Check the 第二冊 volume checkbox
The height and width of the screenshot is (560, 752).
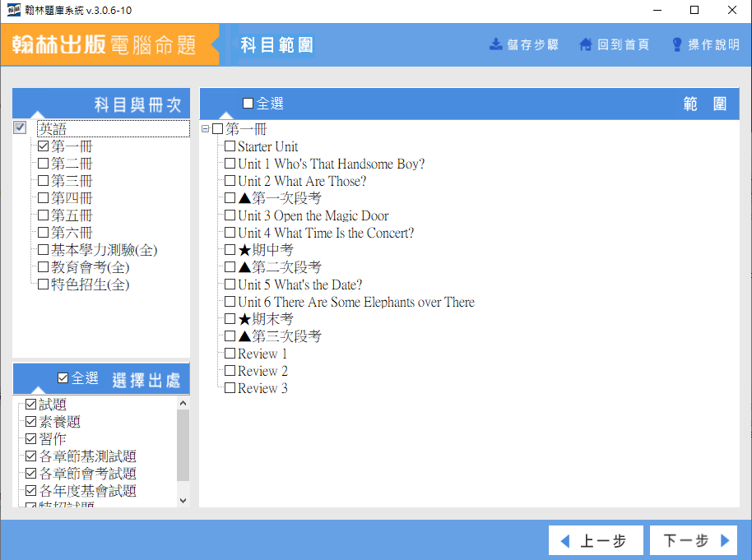tap(43, 163)
